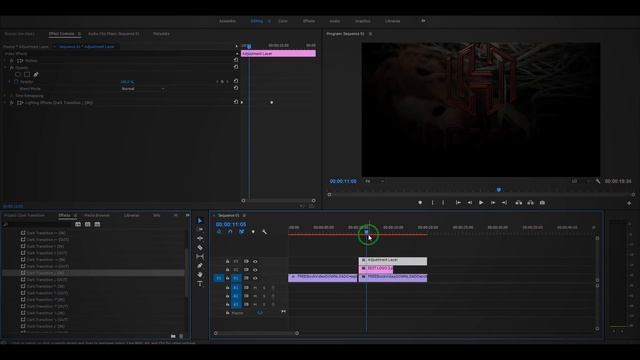The image size is (640, 360).
Task: Step back one frame in Program monitor
Action: (x=470, y=202)
